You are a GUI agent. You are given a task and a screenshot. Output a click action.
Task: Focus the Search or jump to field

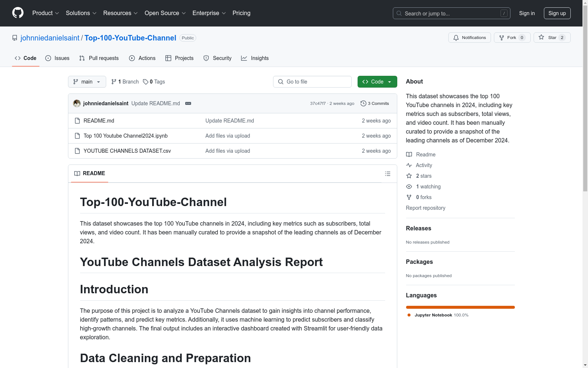[452, 13]
